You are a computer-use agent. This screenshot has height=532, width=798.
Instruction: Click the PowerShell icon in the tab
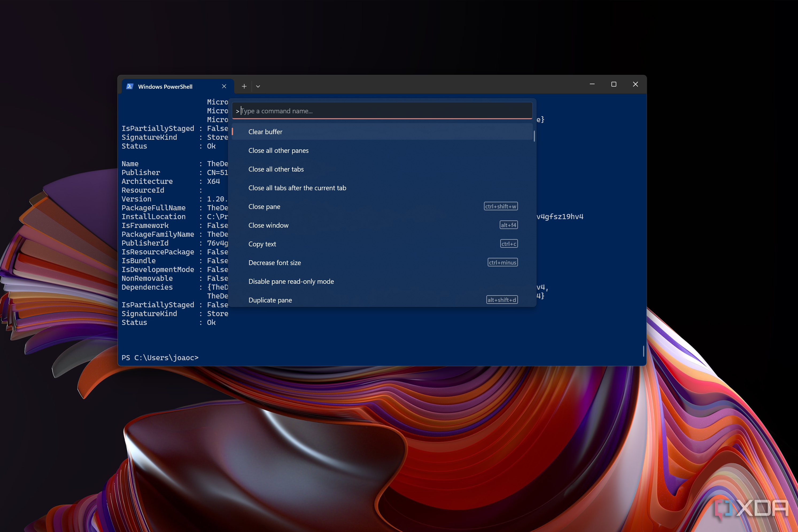pyautogui.click(x=130, y=87)
